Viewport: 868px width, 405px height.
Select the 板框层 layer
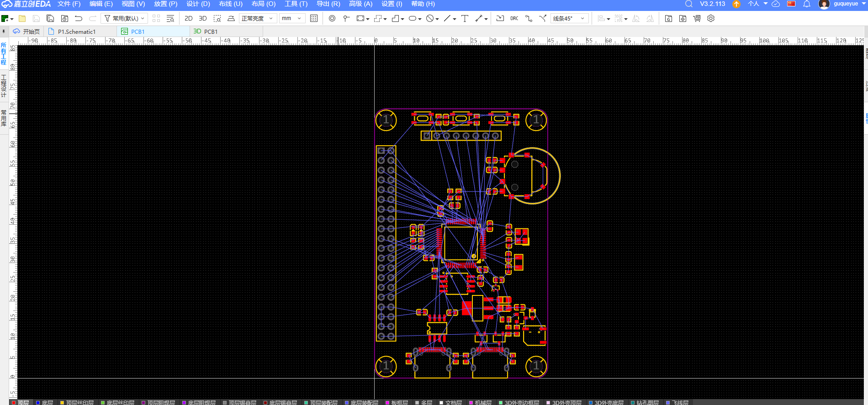click(x=397, y=402)
